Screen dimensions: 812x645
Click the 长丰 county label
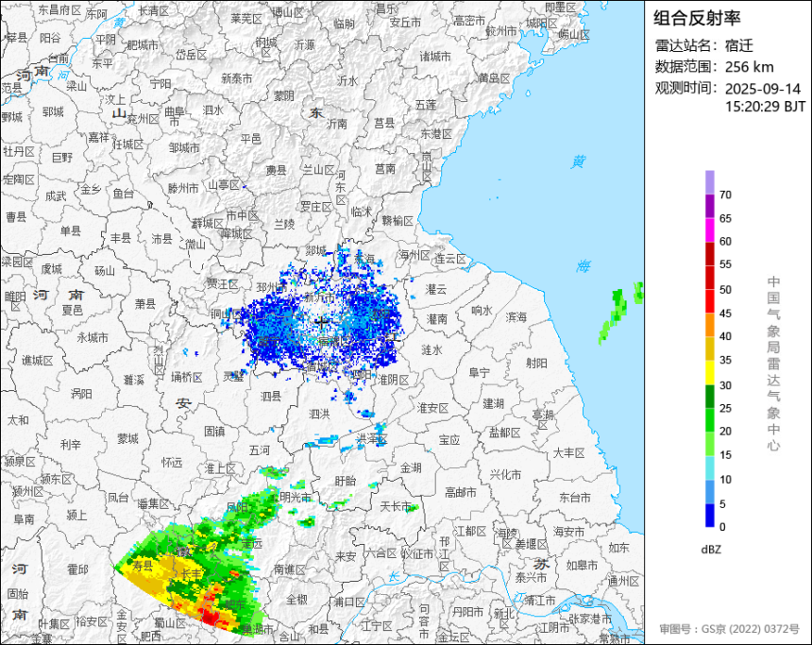coord(191,574)
